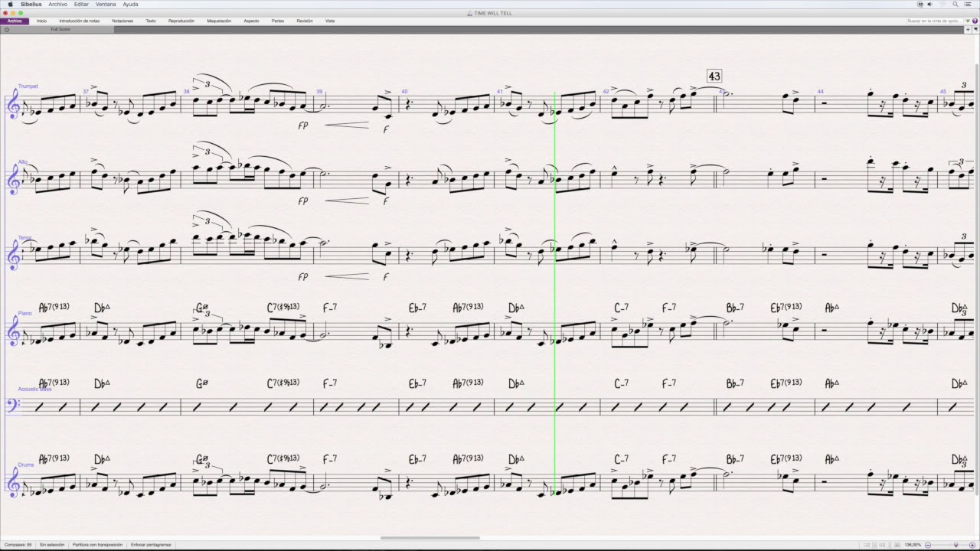Click 'Enfocar pentagramas' in status bar

point(151,545)
